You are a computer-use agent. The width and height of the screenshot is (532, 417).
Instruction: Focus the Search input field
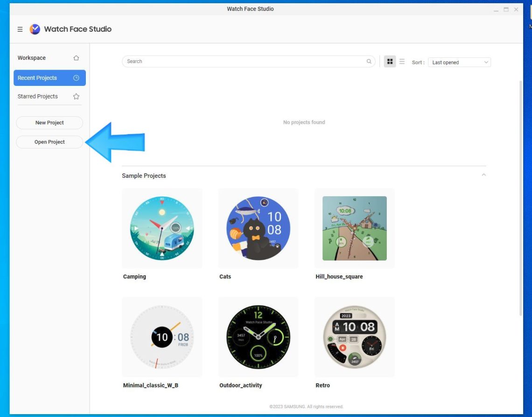[x=249, y=62]
